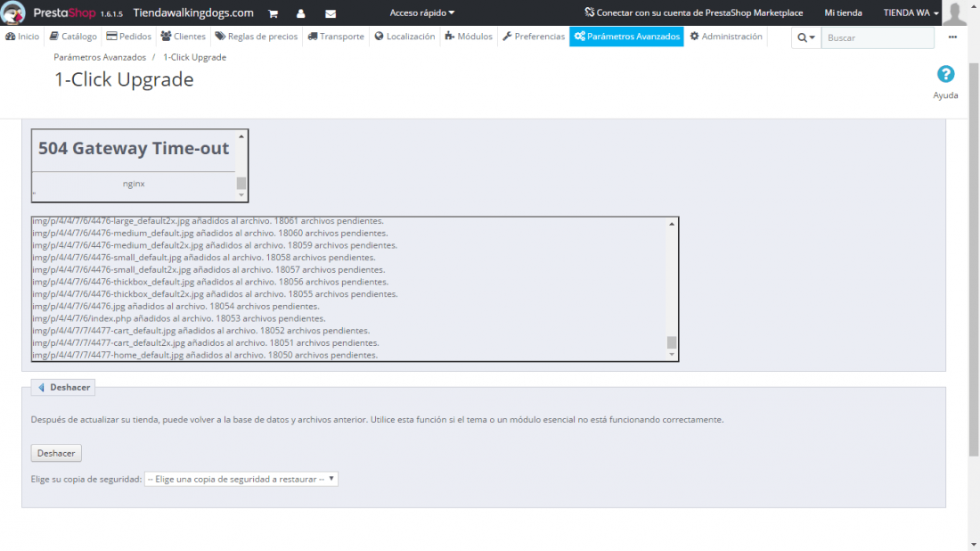Click the log line for 4476-thickbox_default.jpg
The width and height of the screenshot is (980, 551).
(210, 282)
